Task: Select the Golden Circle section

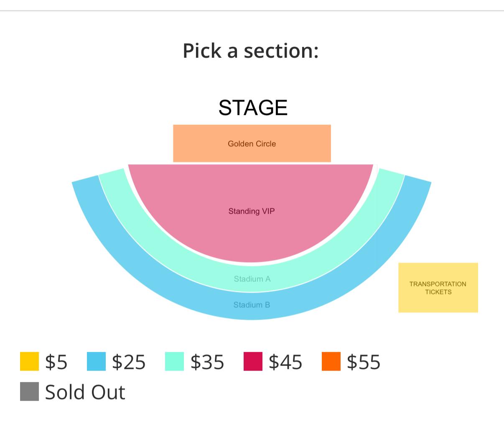Action: click(x=252, y=143)
